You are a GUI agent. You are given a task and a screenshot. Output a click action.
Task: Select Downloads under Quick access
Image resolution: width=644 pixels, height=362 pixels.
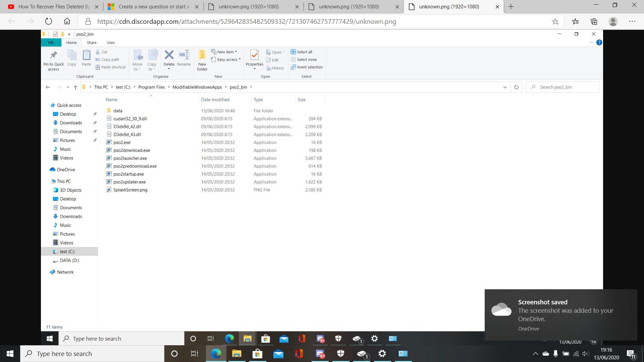point(71,123)
